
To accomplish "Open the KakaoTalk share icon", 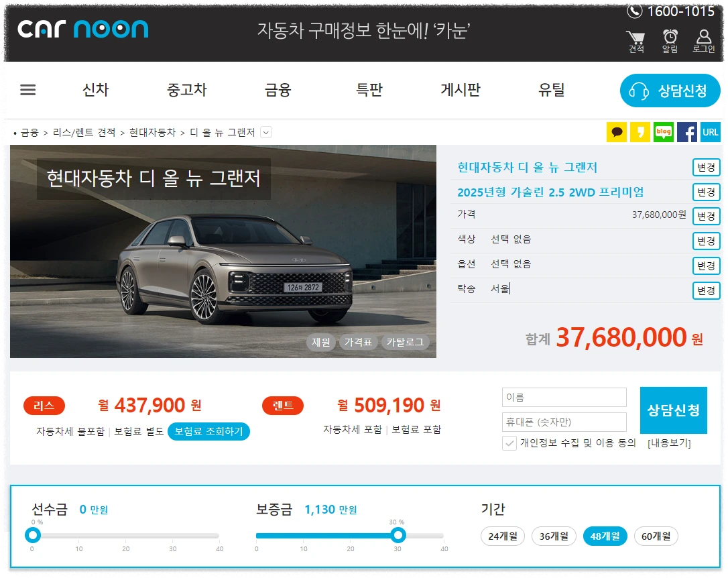I will [x=617, y=132].
